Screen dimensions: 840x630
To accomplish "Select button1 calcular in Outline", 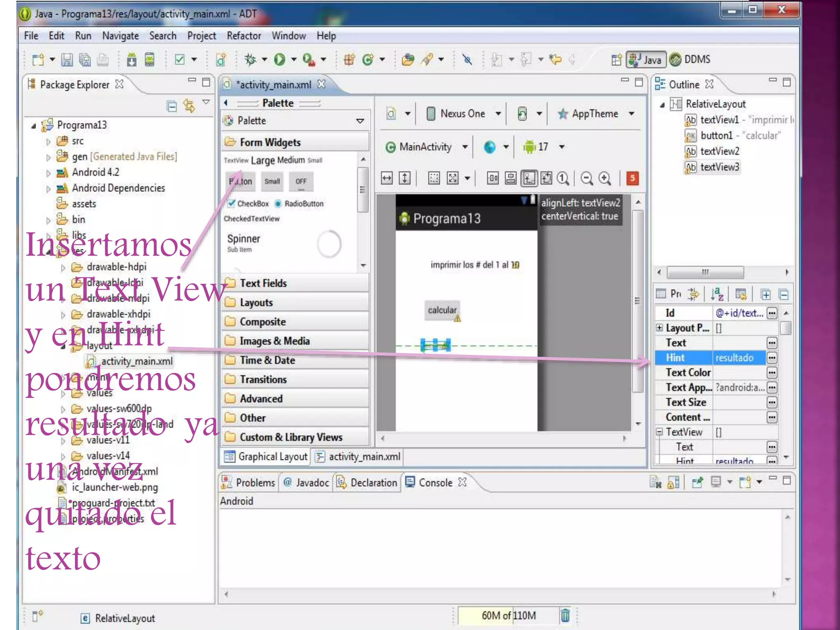I will tap(733, 136).
